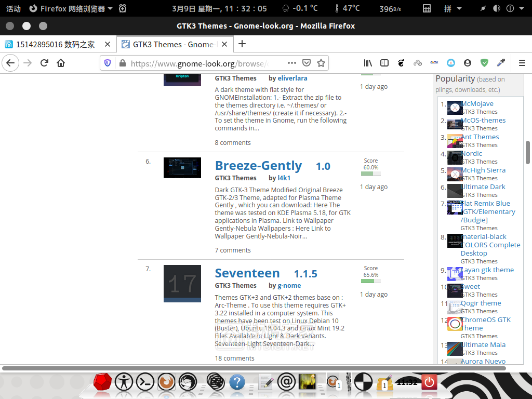Launch the text editor with pencil icon
This screenshot has height=399, width=532.
(265, 382)
